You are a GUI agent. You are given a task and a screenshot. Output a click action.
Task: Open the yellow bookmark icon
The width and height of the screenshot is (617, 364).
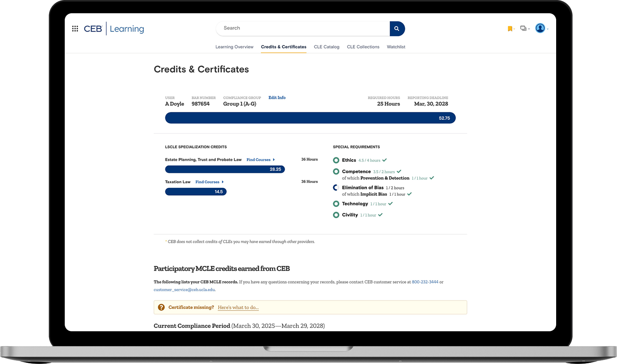[510, 29]
